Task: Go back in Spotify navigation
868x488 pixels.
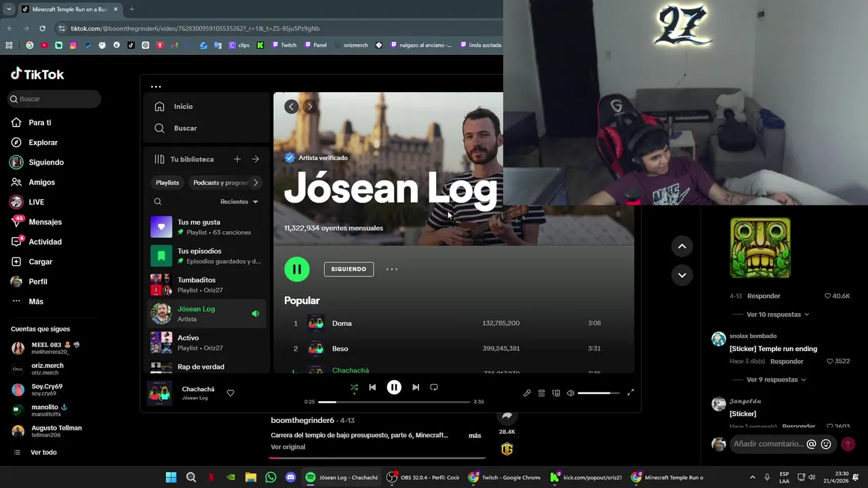Action: click(292, 106)
